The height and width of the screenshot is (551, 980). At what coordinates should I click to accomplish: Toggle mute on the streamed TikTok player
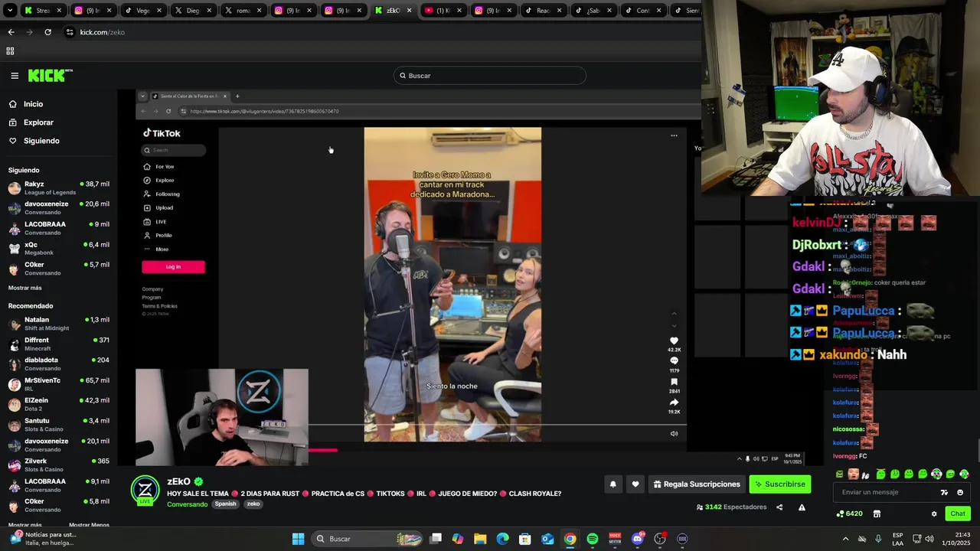coord(674,434)
